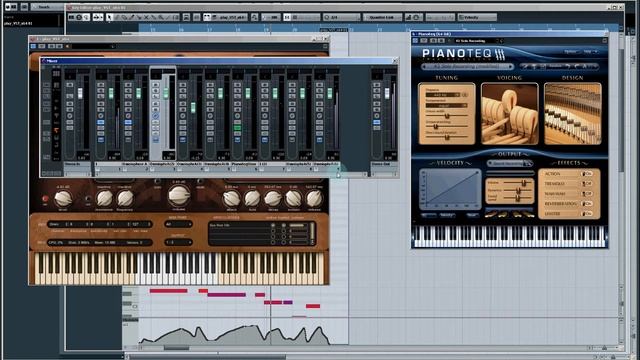Click the Diapason frequency field in Pianoteq Tuning
640x360 pixels.
point(442,95)
